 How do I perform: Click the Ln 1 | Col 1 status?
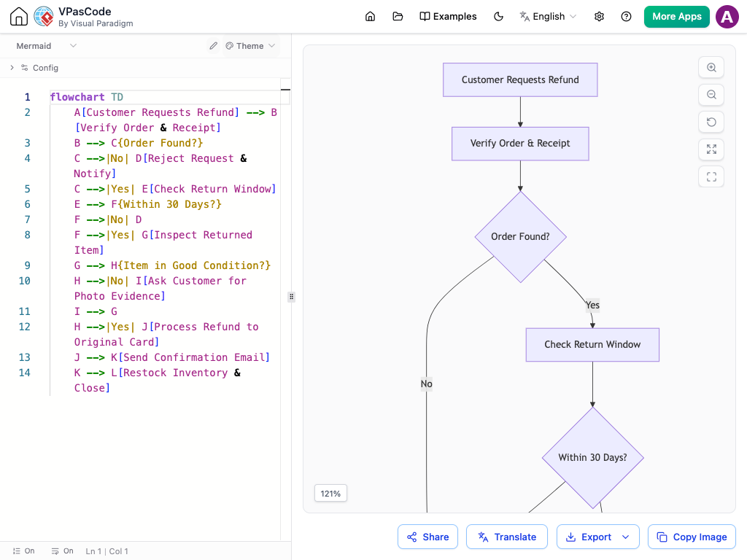pyautogui.click(x=107, y=551)
